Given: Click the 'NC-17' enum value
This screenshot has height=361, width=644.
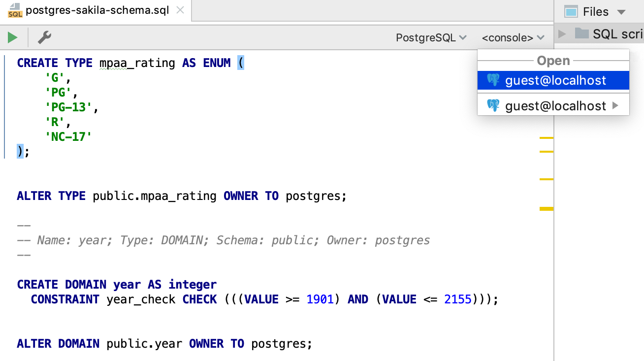Looking at the screenshot, I should [68, 137].
